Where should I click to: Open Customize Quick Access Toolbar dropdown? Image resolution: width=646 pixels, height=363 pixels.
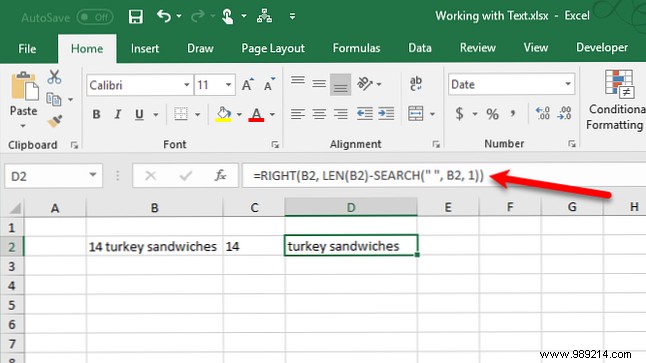click(292, 16)
